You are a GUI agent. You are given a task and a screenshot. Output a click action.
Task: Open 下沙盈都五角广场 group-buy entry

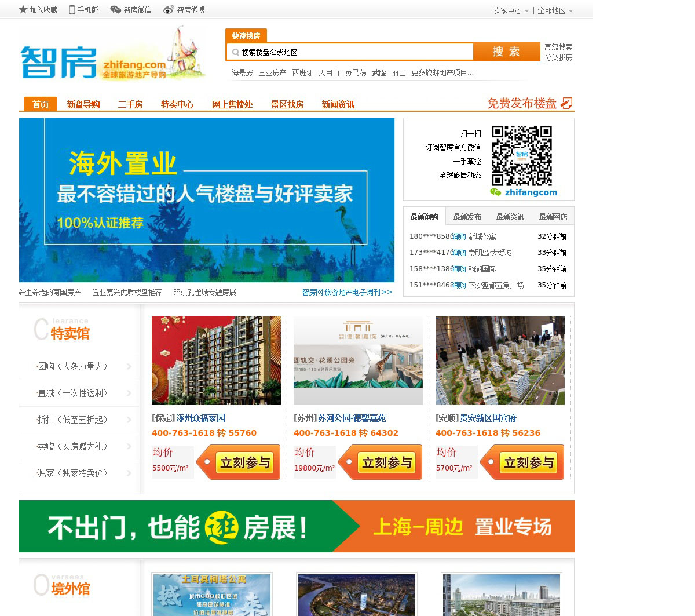496,285
